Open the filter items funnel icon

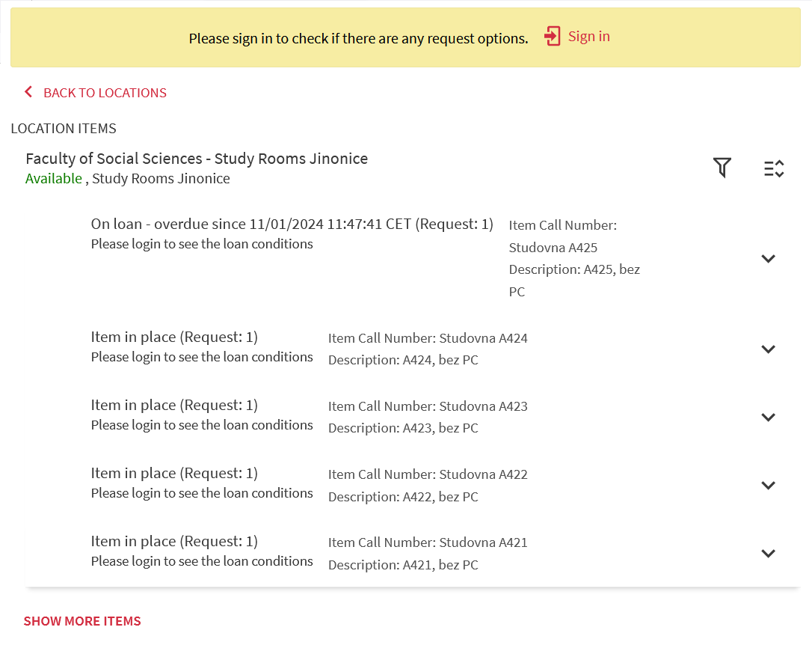pyautogui.click(x=722, y=168)
